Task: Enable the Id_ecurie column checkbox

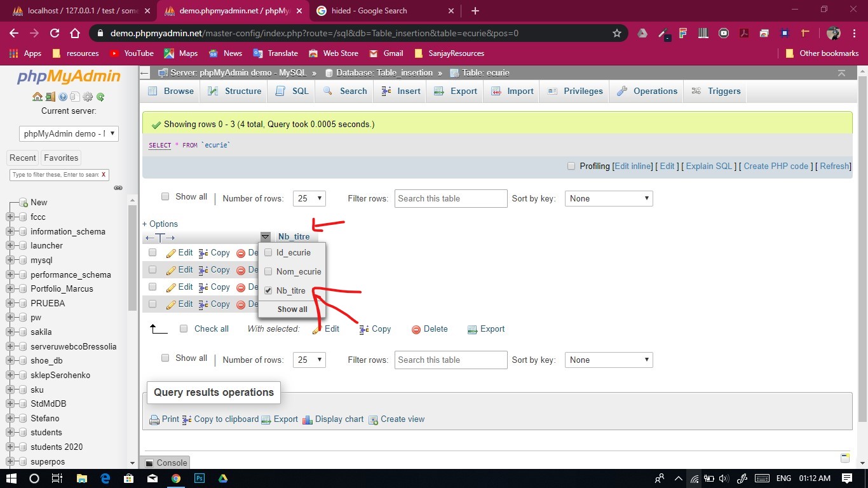Action: click(x=268, y=252)
